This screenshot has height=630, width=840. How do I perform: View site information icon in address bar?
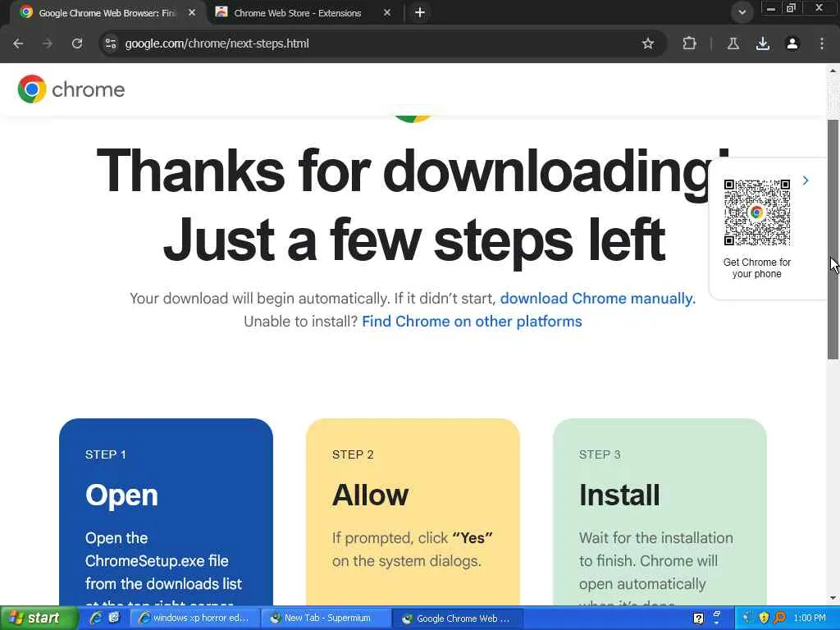click(x=111, y=43)
